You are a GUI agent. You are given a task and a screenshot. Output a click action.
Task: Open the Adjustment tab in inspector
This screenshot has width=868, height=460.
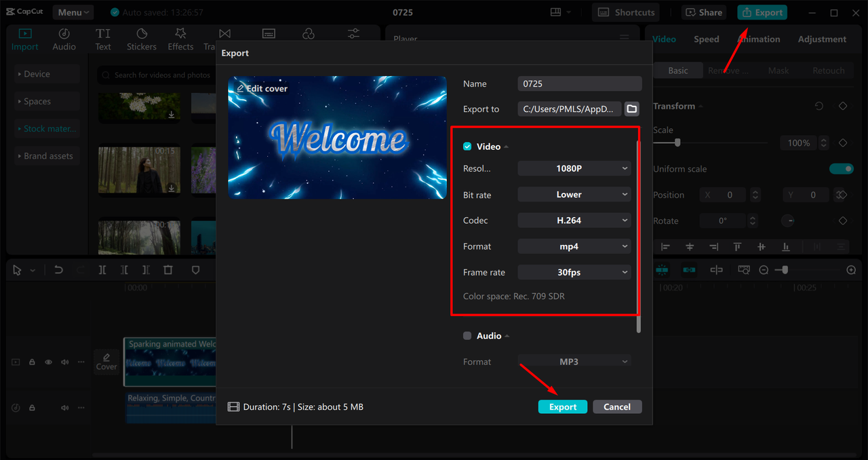tap(822, 39)
